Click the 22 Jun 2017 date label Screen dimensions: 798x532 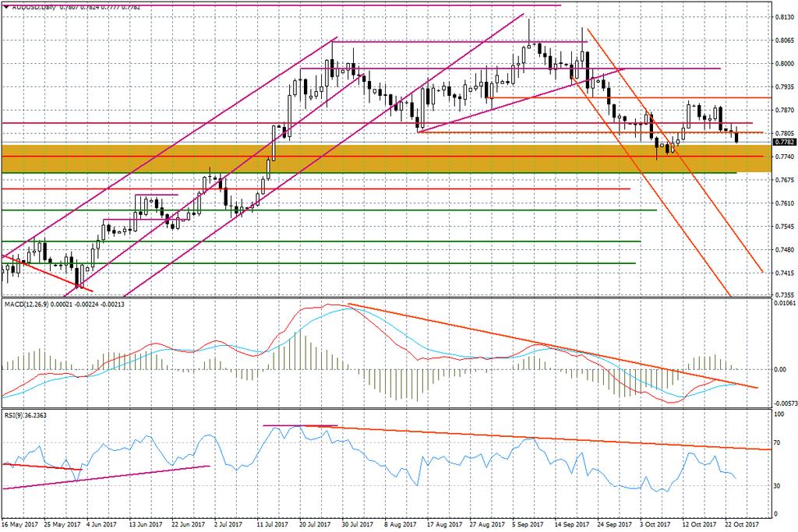[x=188, y=524]
